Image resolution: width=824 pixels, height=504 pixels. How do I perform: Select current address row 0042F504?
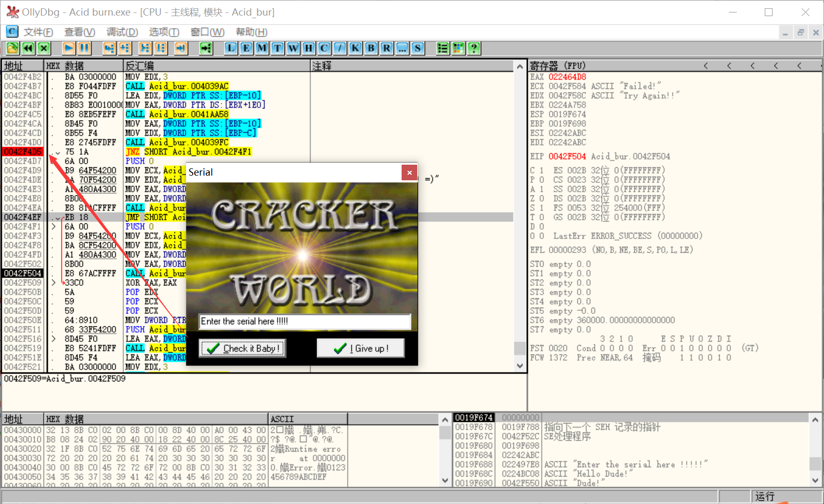coord(23,273)
